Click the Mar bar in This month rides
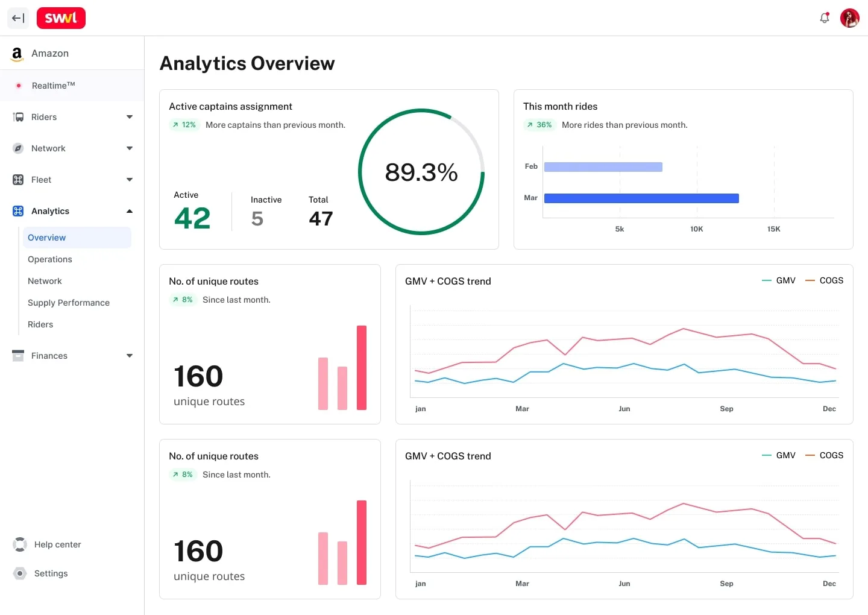Screen dimensions: 868x615 (x=641, y=198)
